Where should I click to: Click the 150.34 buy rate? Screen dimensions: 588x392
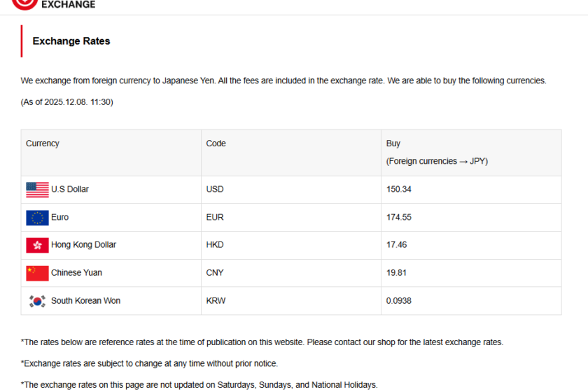click(x=399, y=189)
